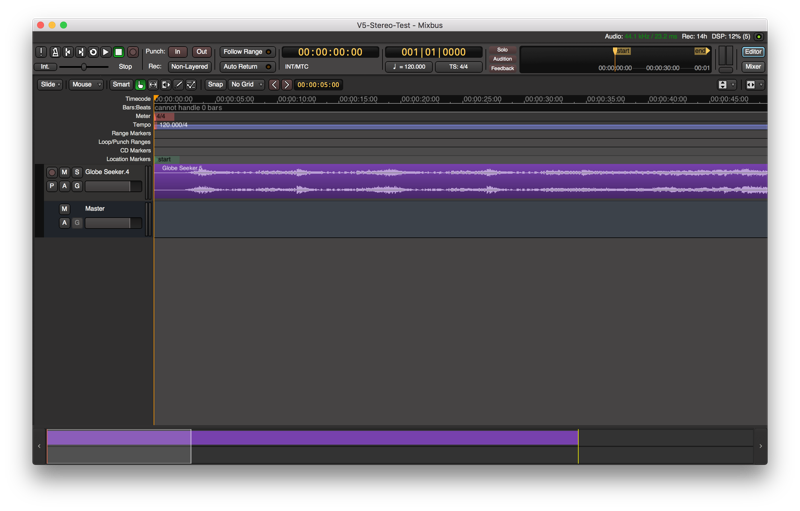Toggle the metronome click icon
The image size is (800, 511).
55,52
